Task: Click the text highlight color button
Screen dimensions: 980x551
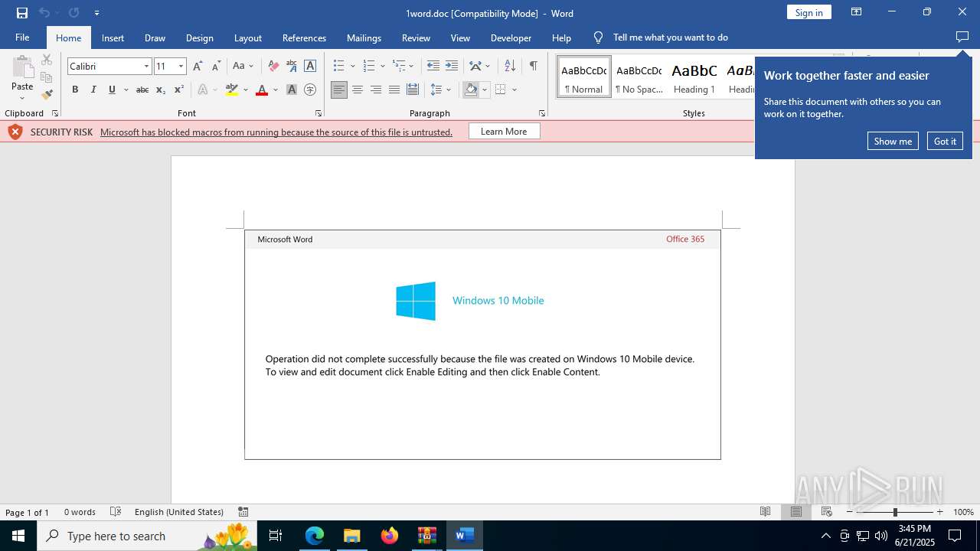Action: (x=232, y=90)
